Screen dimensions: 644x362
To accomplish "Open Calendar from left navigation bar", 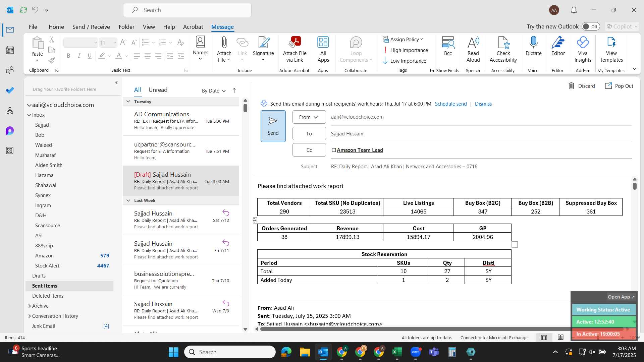I will coord(10,50).
